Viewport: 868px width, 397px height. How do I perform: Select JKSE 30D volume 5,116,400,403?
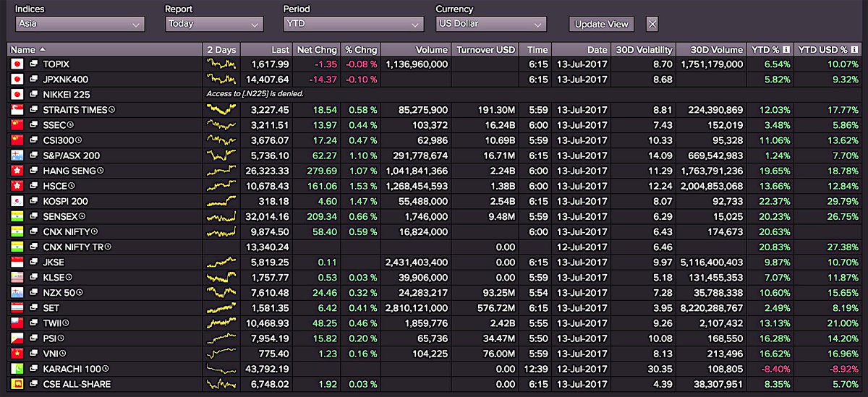click(x=710, y=262)
